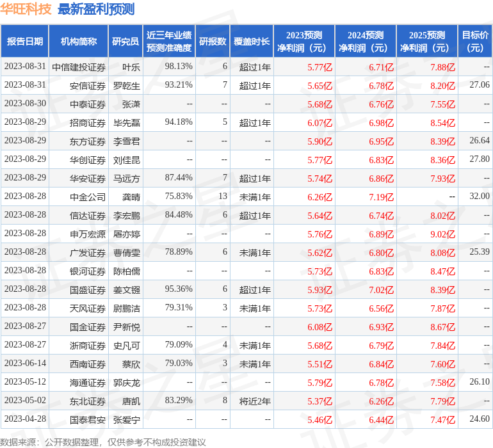This screenshot has width=493, height=448.
Task: Select analyst 史凡可
Action: [127, 345]
